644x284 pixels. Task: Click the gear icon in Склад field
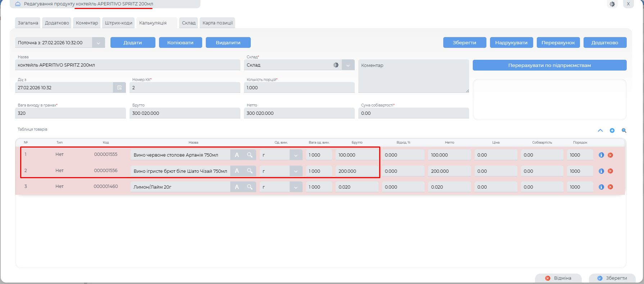336,65
